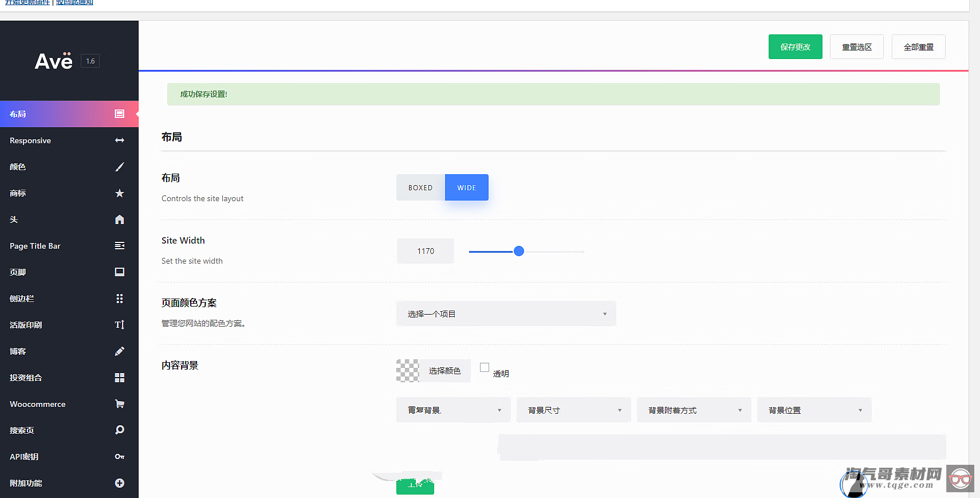This screenshot has width=980, height=498.
Task: Open the 页面颜色方案 选择一个项目 dropdown
Action: 506,313
